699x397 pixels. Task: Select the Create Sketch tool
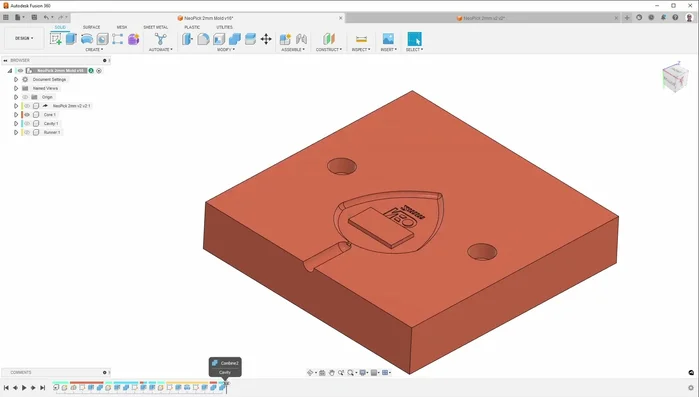pyautogui.click(x=56, y=39)
